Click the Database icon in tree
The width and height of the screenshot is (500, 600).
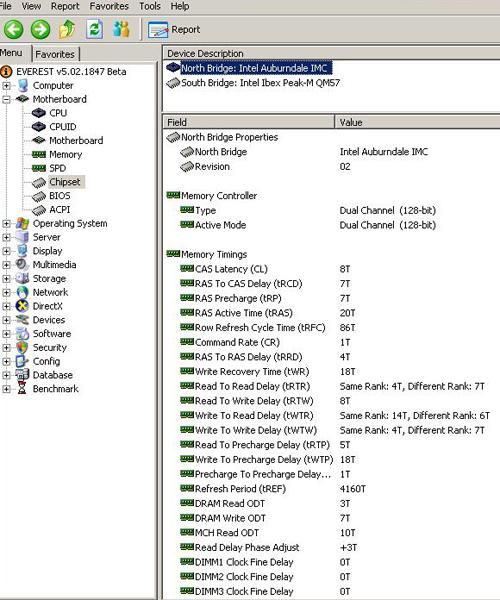[x=22, y=375]
